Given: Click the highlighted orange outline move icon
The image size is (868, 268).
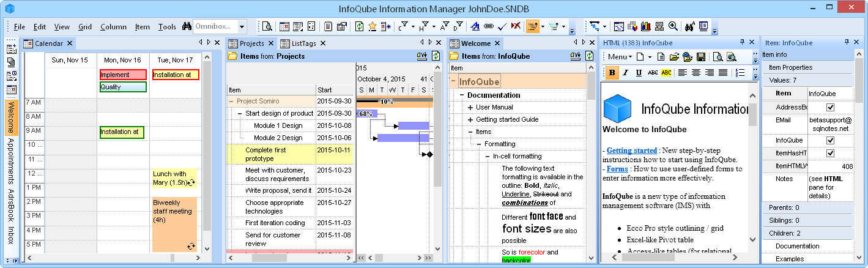Looking at the screenshot, I should point(533,26).
